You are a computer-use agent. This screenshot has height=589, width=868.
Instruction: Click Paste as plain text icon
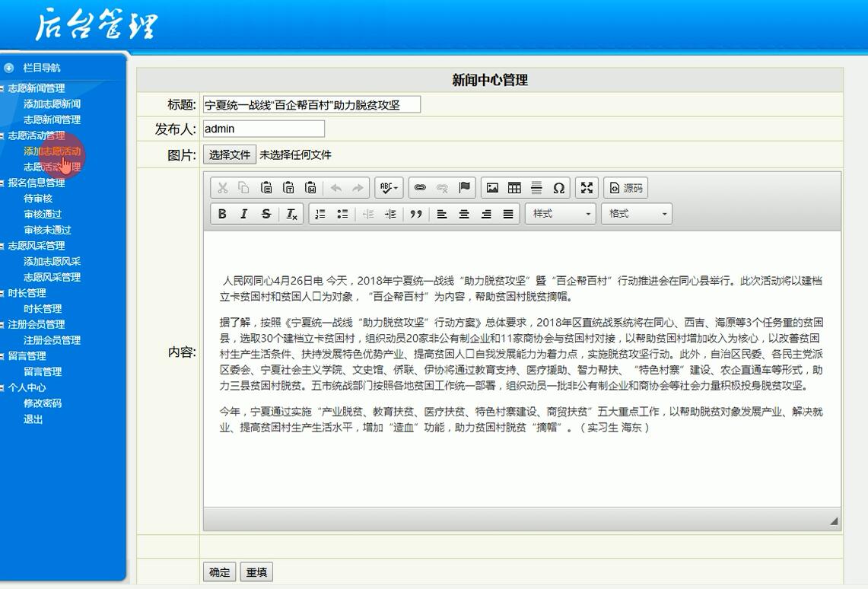pyautogui.click(x=288, y=188)
